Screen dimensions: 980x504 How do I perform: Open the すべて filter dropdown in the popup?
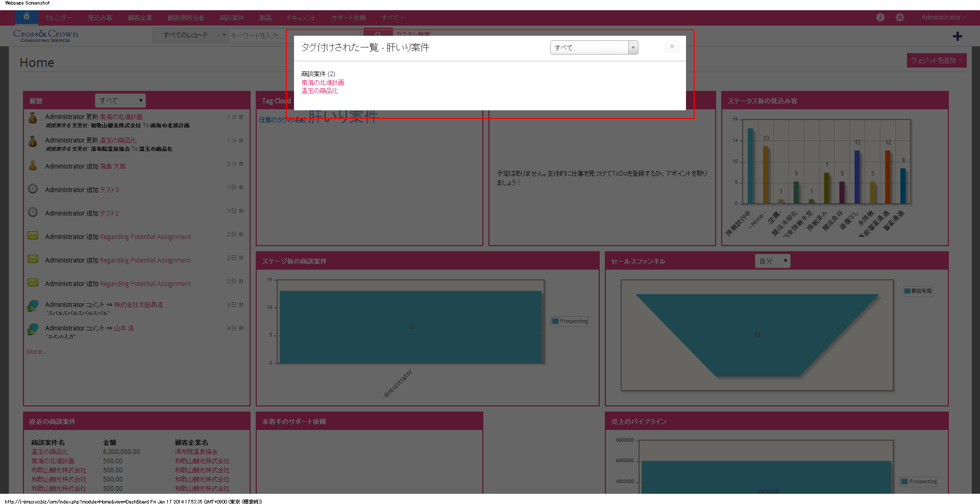[594, 47]
